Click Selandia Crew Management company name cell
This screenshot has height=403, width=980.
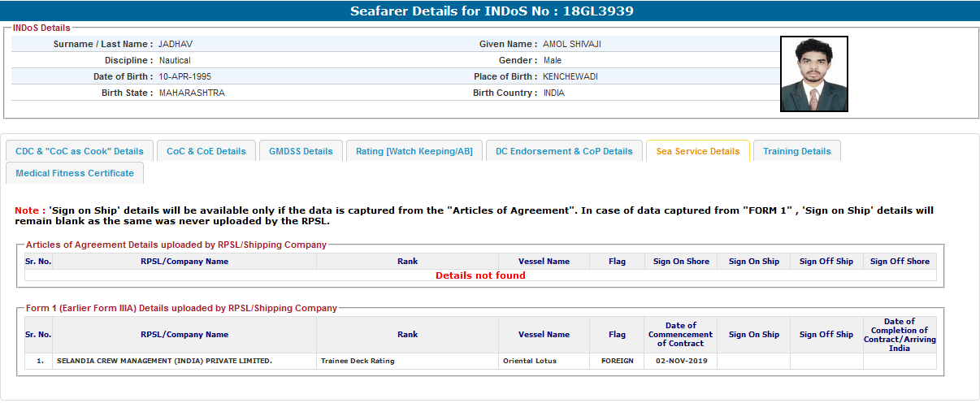tap(164, 361)
